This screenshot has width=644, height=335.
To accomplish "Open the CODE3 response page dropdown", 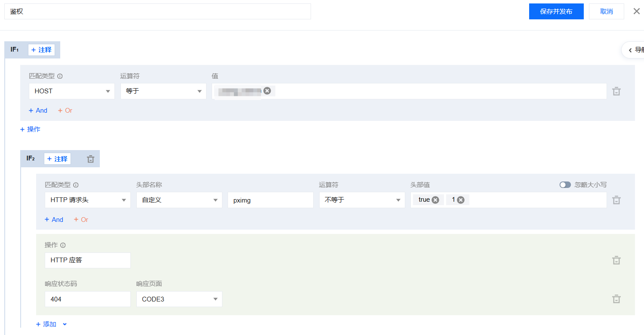I will click(x=179, y=299).
